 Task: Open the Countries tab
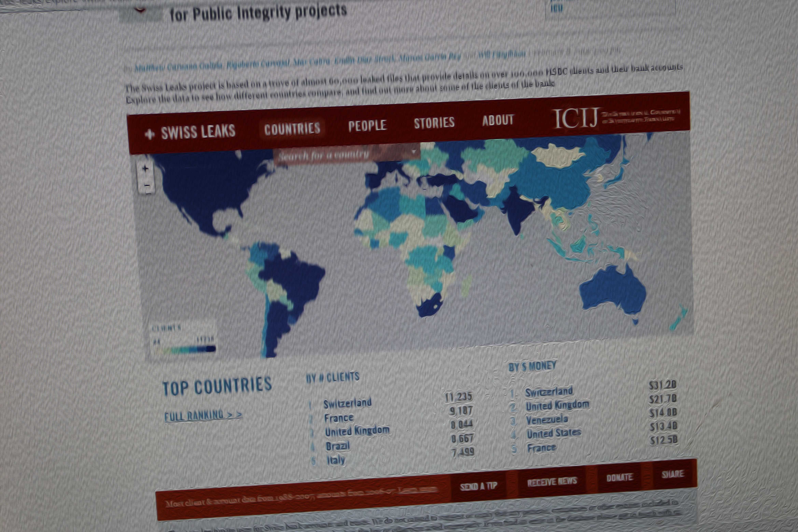coord(292,129)
